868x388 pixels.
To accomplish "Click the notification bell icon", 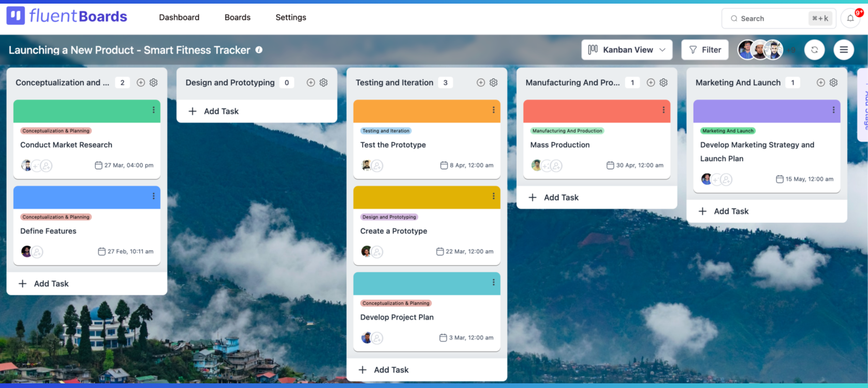I will click(850, 19).
